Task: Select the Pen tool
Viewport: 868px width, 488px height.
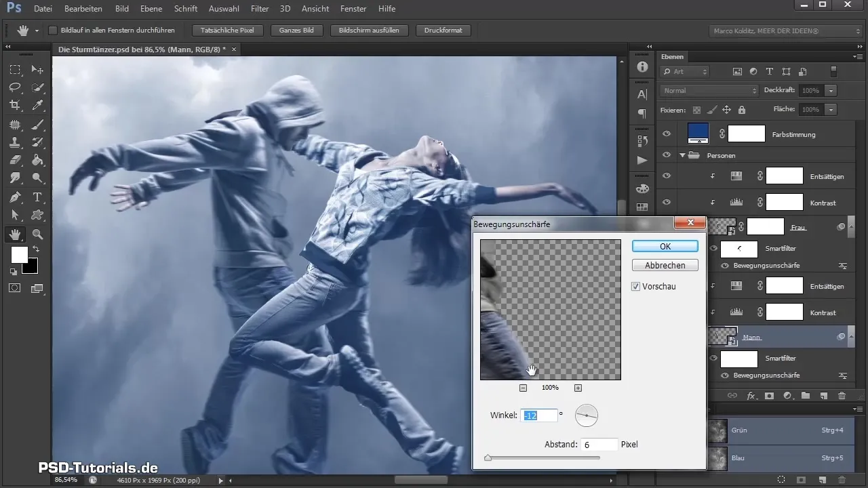Action: 15,197
